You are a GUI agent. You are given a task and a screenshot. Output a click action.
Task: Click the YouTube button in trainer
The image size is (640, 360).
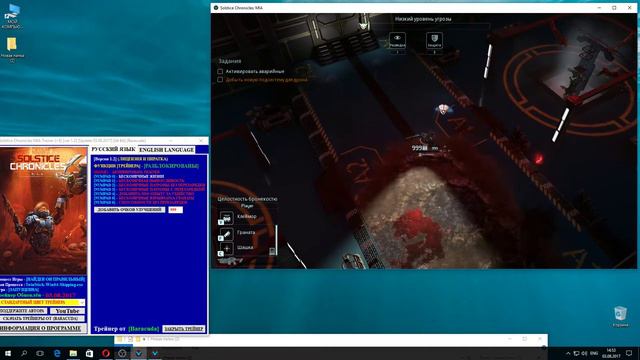(67, 311)
